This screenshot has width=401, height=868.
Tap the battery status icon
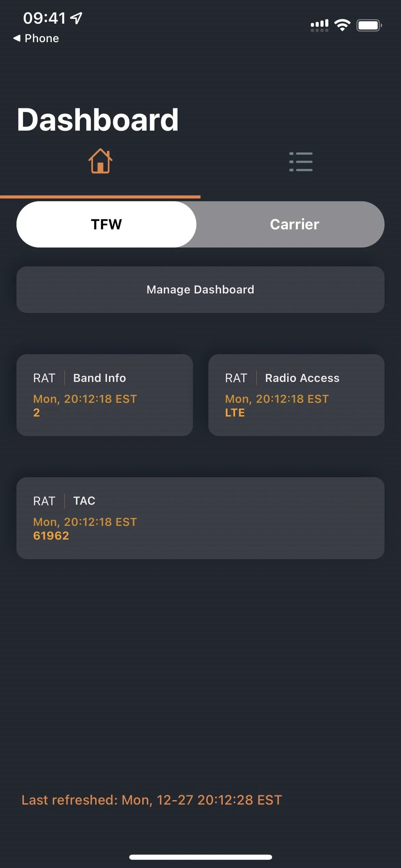(x=369, y=25)
